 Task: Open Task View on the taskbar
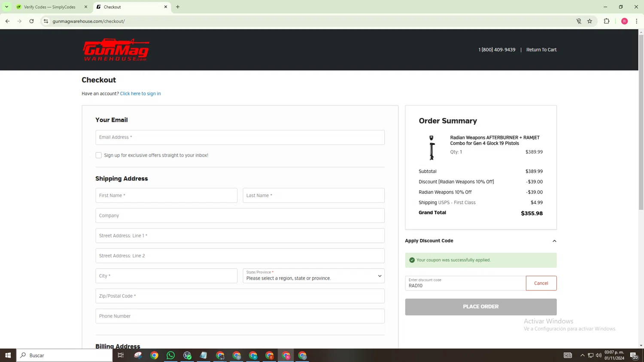[x=121, y=355]
